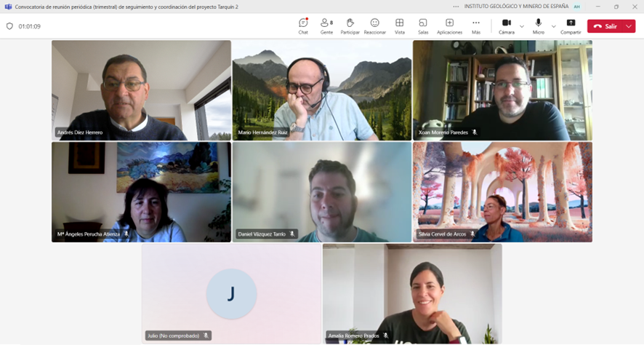Open the Chat panel
Image resolution: width=644 pixels, height=345 pixels.
[303, 25]
